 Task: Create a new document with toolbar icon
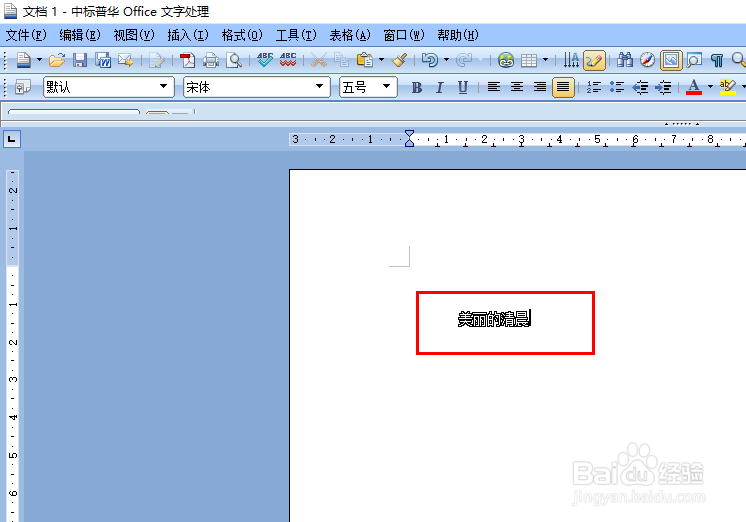click(x=23, y=60)
